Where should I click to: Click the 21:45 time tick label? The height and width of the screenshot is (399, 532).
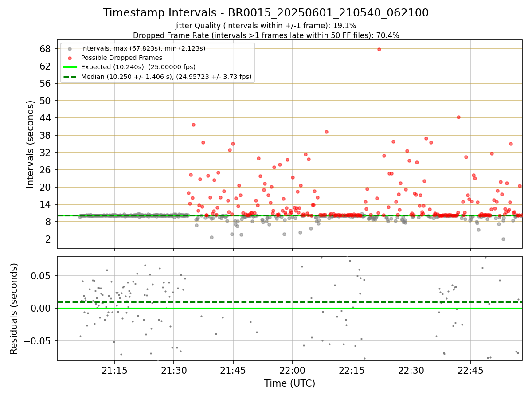click(x=233, y=370)
